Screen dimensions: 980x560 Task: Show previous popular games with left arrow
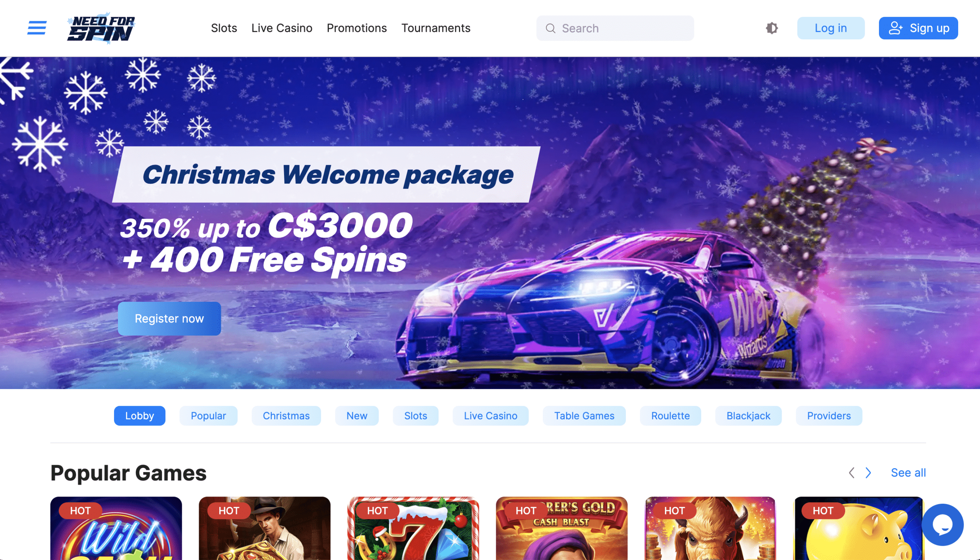(851, 473)
